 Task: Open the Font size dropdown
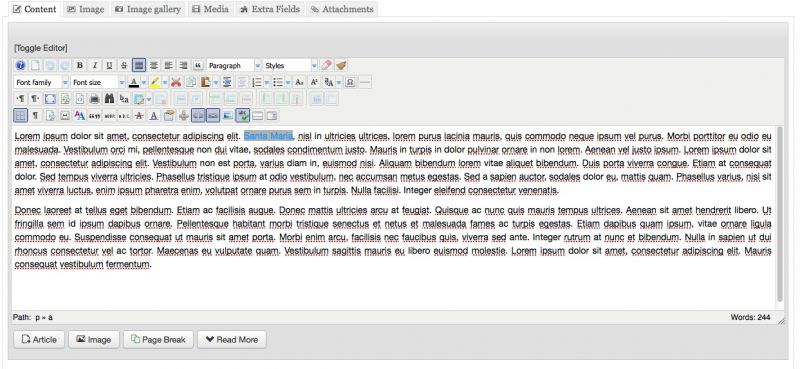pos(98,82)
